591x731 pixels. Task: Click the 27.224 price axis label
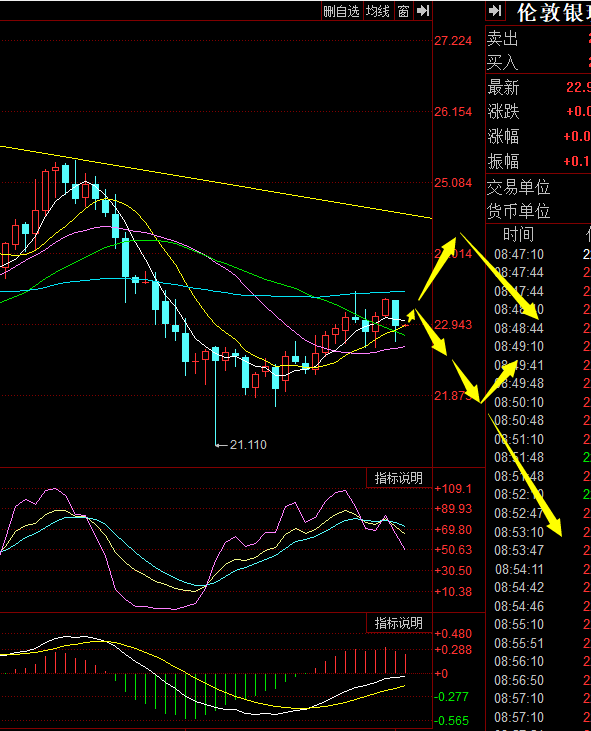point(453,41)
